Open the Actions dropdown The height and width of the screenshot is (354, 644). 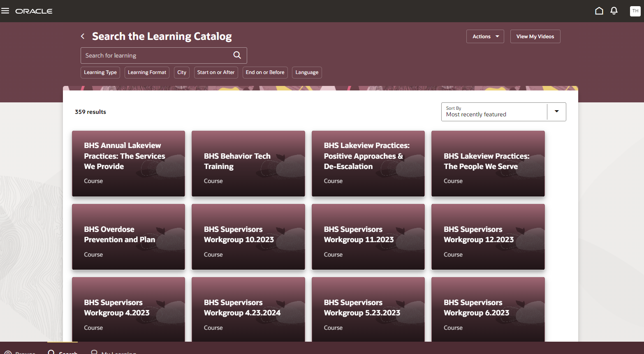coord(485,36)
